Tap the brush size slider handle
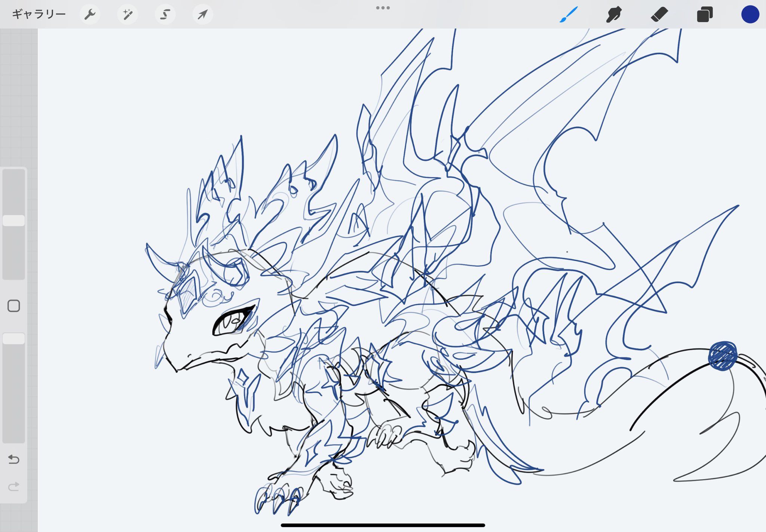The width and height of the screenshot is (766, 532). tap(14, 221)
